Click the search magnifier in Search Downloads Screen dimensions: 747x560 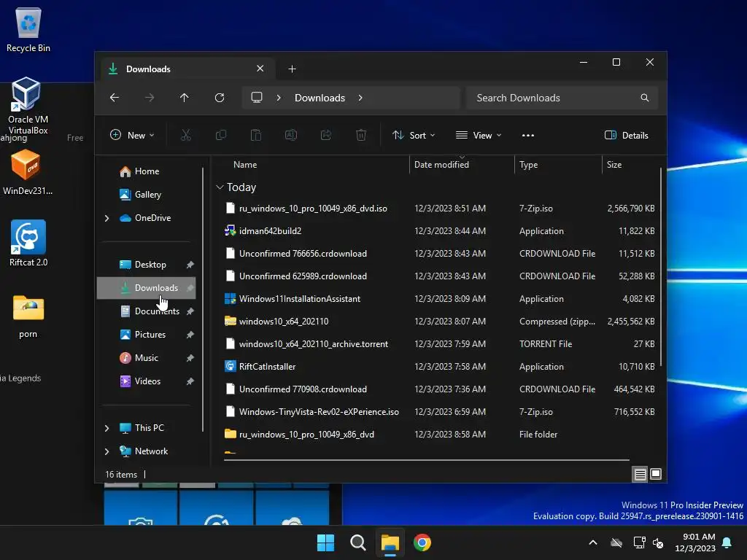coord(645,98)
